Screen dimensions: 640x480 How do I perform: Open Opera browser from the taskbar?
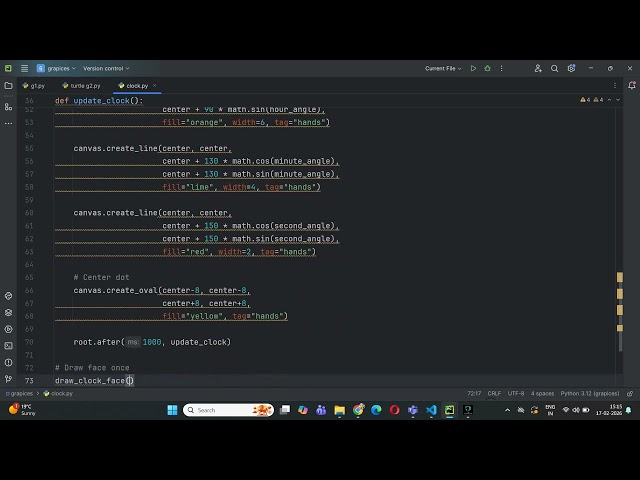(x=394, y=410)
